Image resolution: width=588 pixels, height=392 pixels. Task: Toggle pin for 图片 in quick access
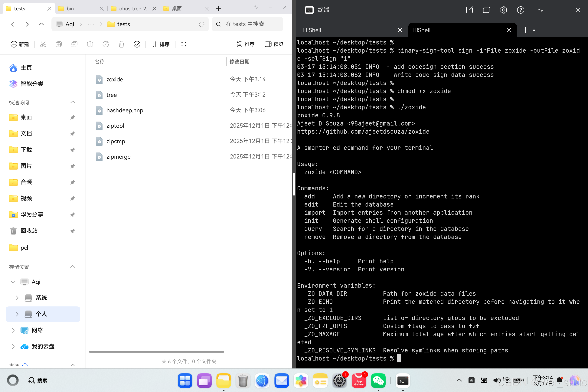[x=73, y=166]
